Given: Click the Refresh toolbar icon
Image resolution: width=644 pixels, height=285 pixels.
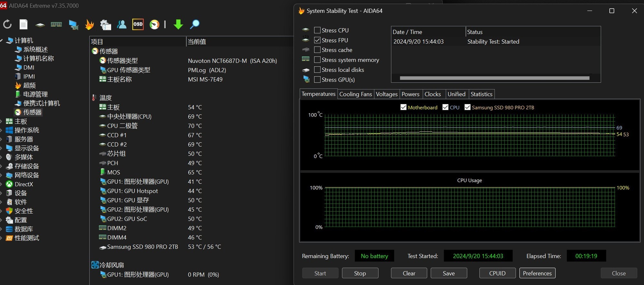Looking at the screenshot, I should point(7,24).
